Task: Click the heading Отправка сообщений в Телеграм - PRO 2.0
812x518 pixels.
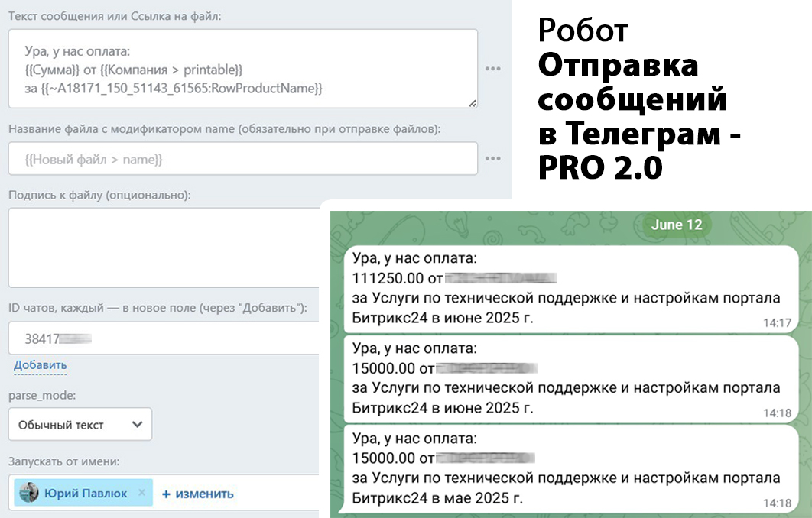Action: pyautogui.click(x=639, y=116)
